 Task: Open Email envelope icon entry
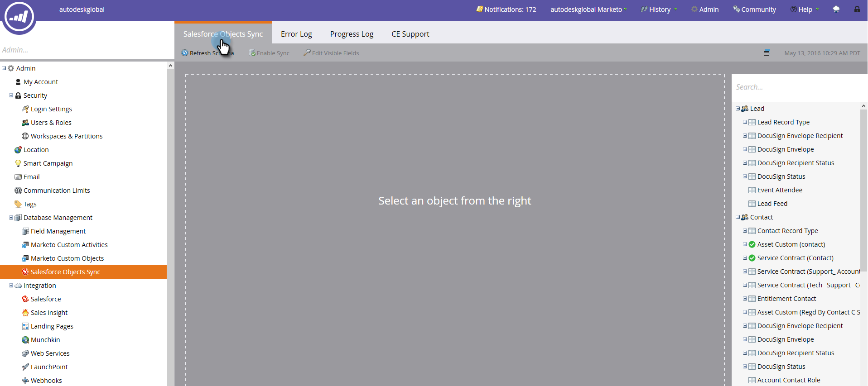coord(18,177)
